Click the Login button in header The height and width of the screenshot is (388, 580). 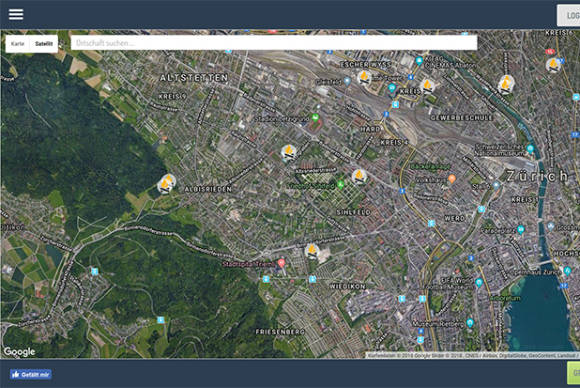(569, 15)
